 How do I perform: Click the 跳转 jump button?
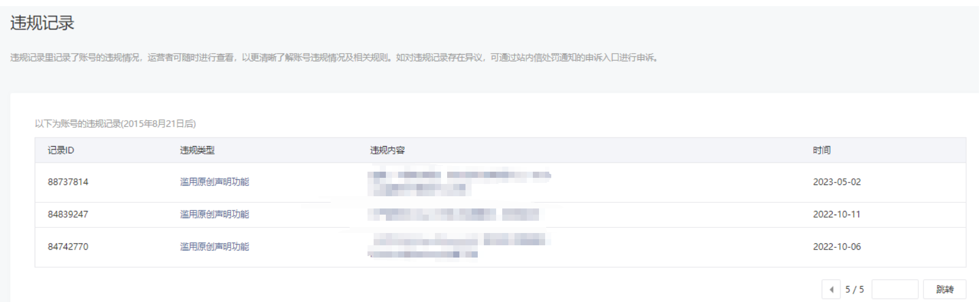coord(945,289)
